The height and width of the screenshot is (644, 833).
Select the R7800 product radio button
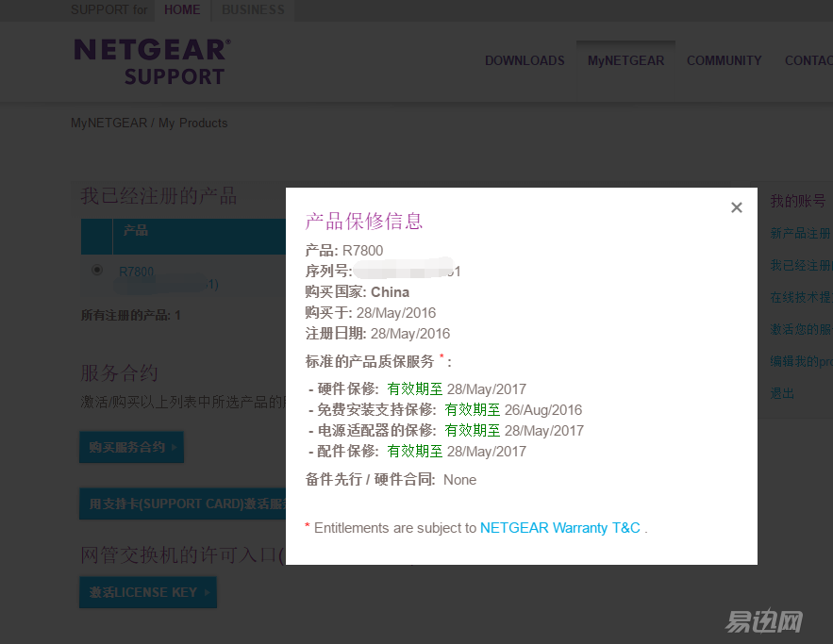pyautogui.click(x=96, y=270)
